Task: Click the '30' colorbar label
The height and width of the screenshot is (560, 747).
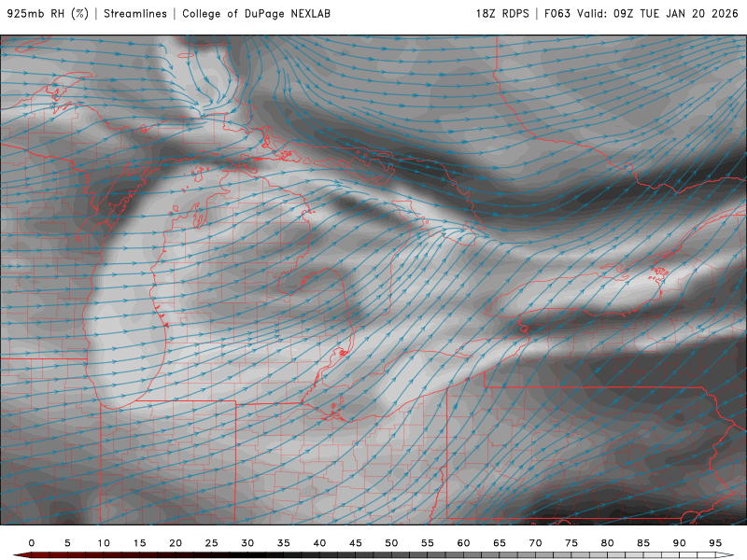Action: pos(247,543)
